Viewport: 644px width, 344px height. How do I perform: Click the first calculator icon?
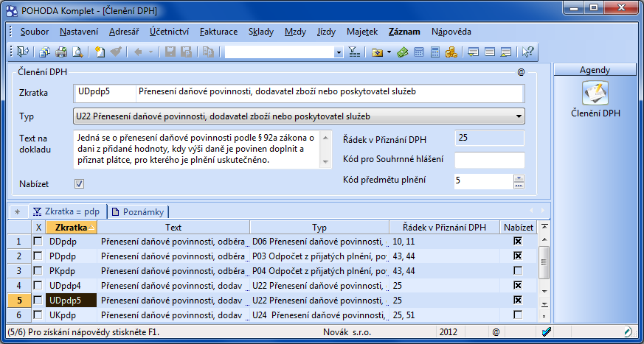pos(419,52)
